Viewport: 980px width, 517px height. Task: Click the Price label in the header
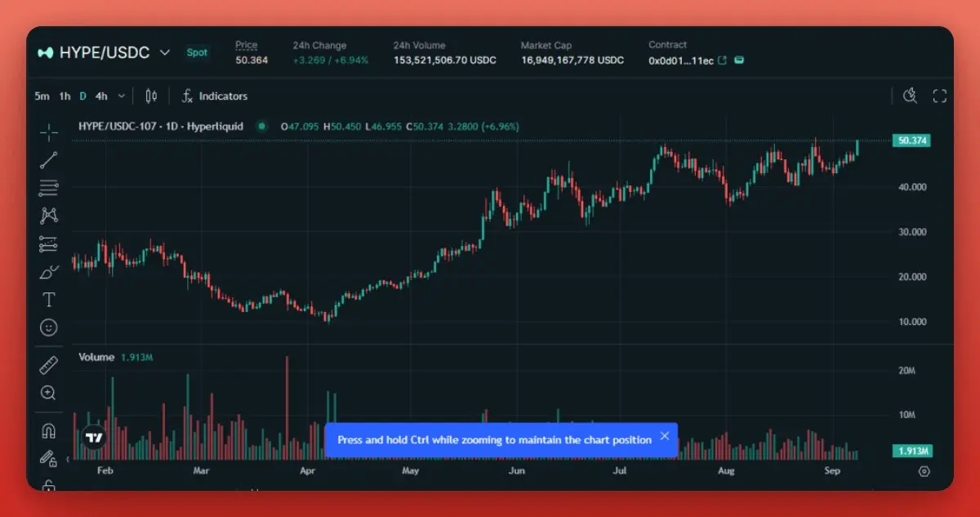(246, 45)
